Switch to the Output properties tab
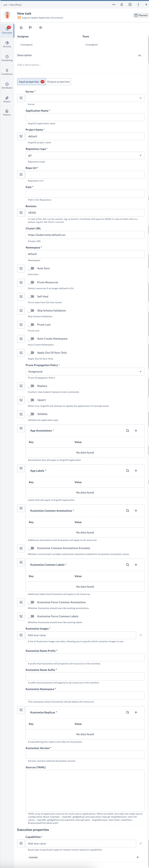 (x=58, y=82)
